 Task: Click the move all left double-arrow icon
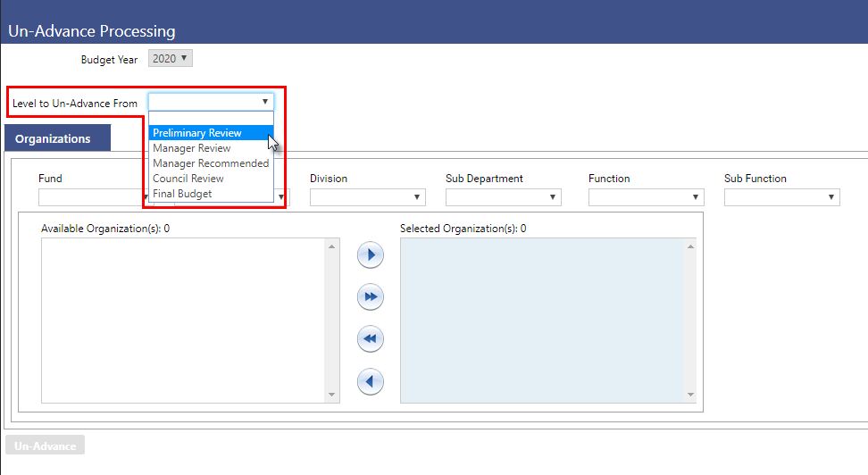coord(370,339)
